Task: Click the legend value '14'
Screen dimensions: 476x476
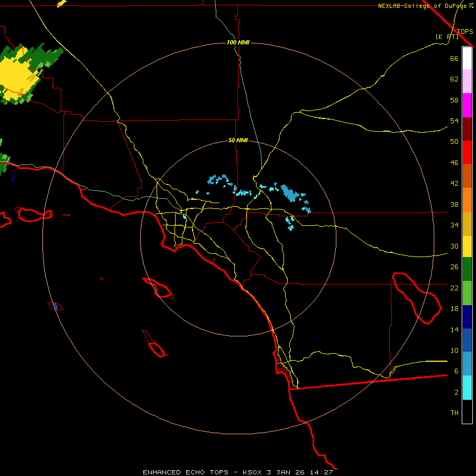Action: (x=454, y=329)
